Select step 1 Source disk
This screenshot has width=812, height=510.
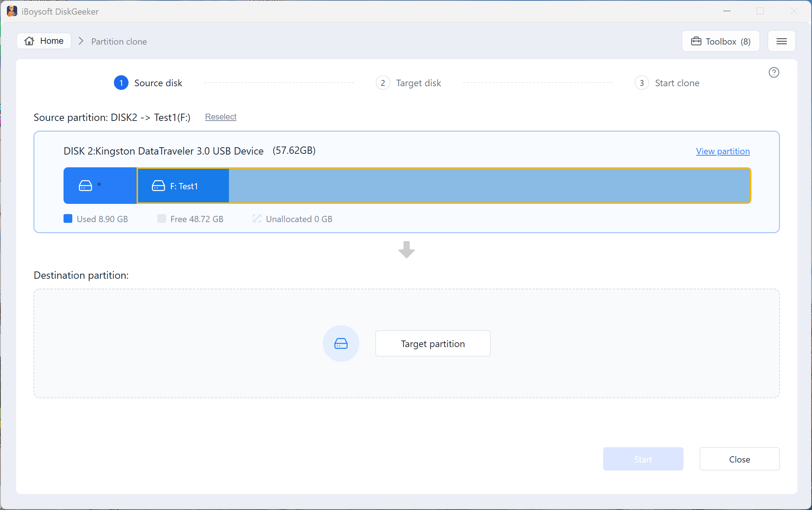148,83
